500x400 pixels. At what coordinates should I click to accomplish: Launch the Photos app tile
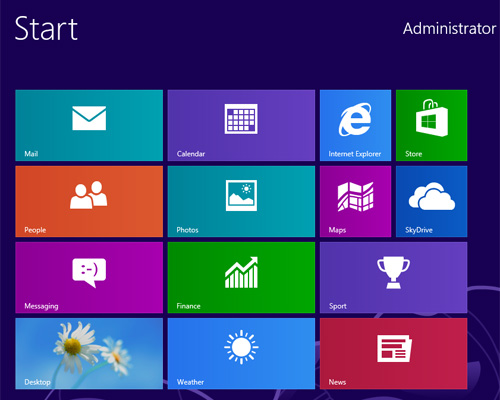[x=241, y=201]
